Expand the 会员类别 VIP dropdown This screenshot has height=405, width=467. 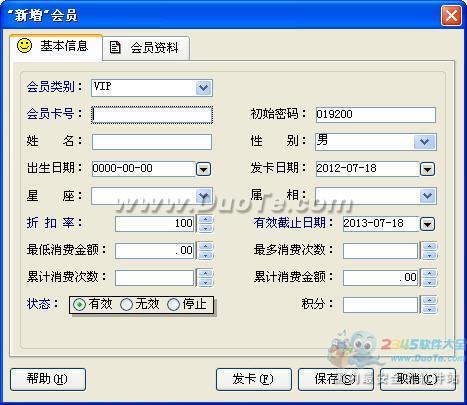(x=203, y=88)
